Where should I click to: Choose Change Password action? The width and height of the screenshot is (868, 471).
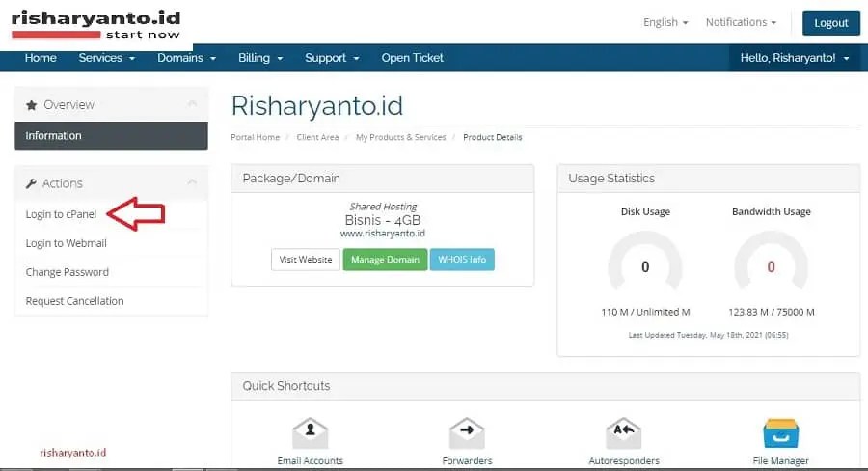pyautogui.click(x=67, y=272)
